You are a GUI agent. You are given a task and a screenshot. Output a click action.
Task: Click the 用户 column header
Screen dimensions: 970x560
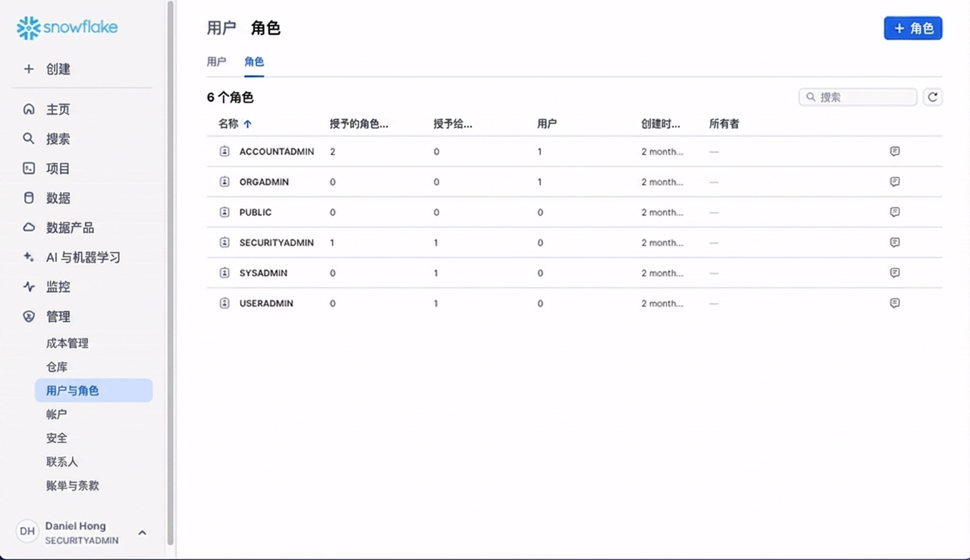547,124
